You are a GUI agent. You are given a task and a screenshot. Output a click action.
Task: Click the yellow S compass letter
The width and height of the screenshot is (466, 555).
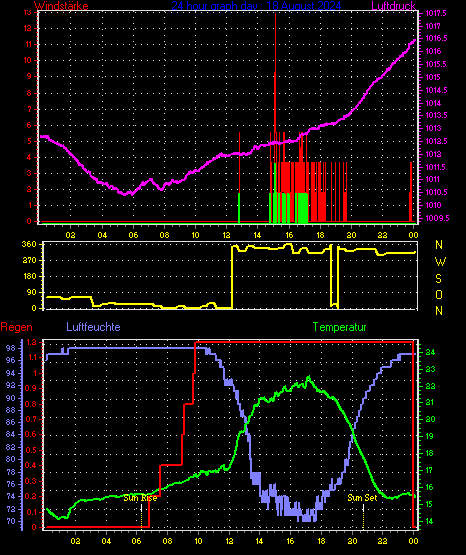coord(438,279)
